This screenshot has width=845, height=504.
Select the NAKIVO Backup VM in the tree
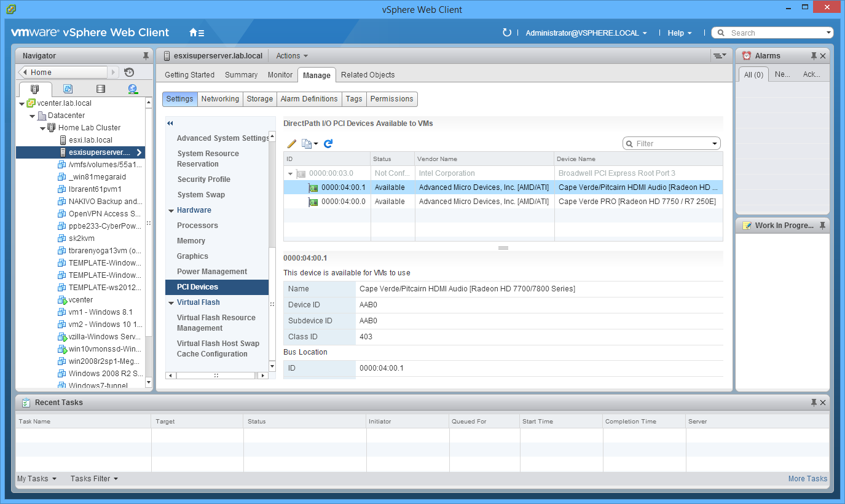pyautogui.click(x=105, y=202)
